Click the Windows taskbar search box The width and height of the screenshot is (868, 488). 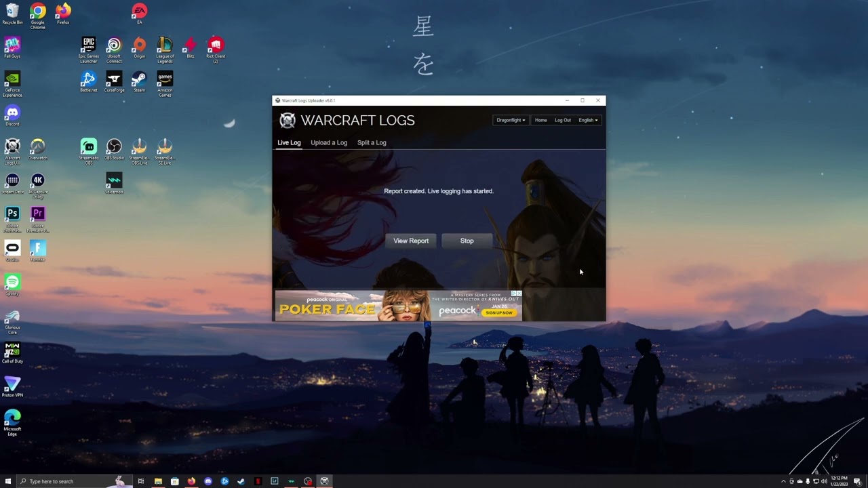pyautogui.click(x=68, y=481)
